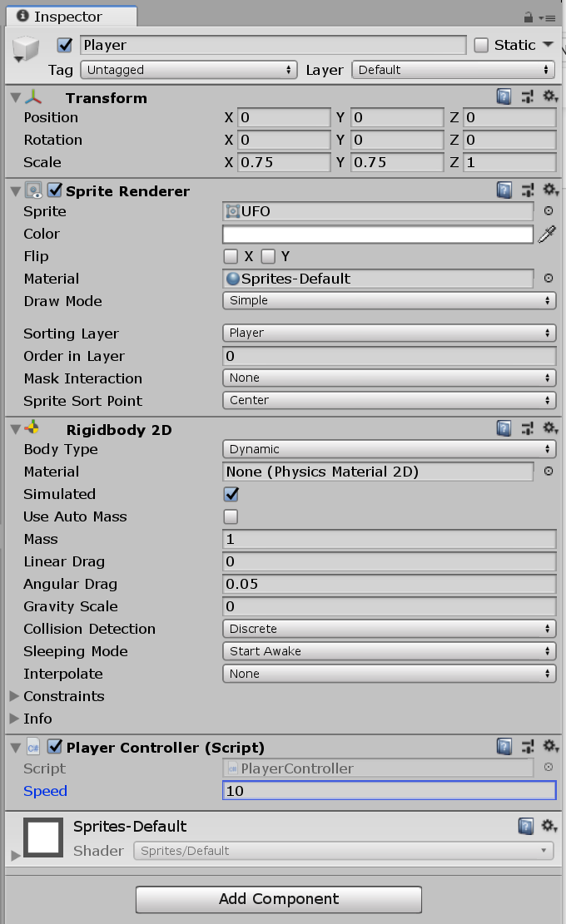Uncheck the Simulated checkbox
This screenshot has width=566, height=924.
click(231, 494)
